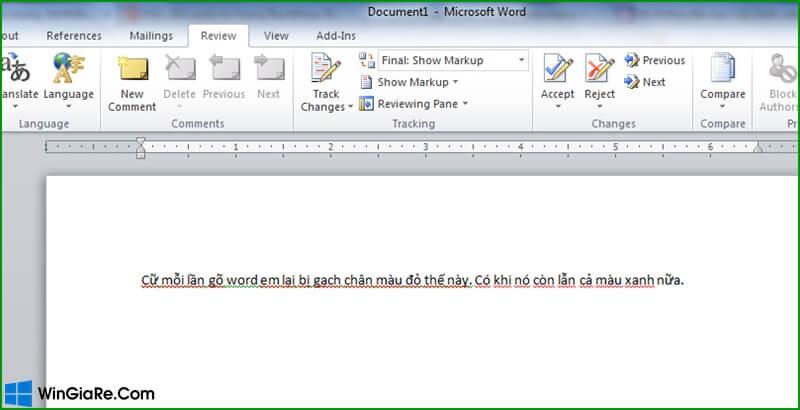Select the Review tab

[x=218, y=36]
